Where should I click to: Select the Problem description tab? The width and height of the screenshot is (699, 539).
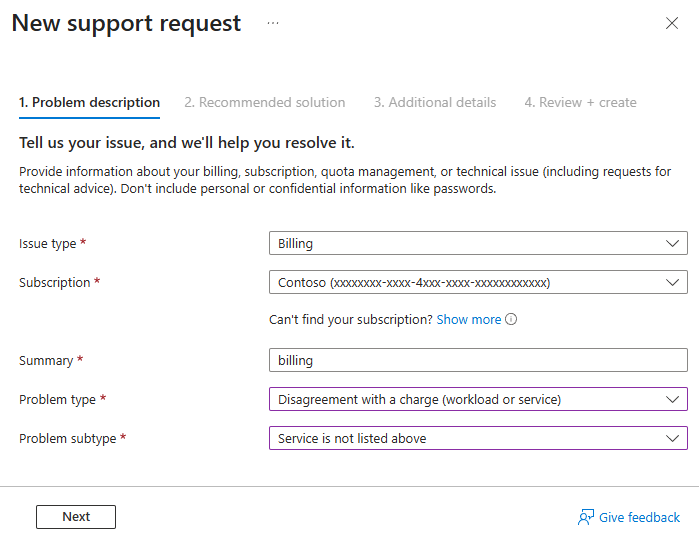coord(89,102)
